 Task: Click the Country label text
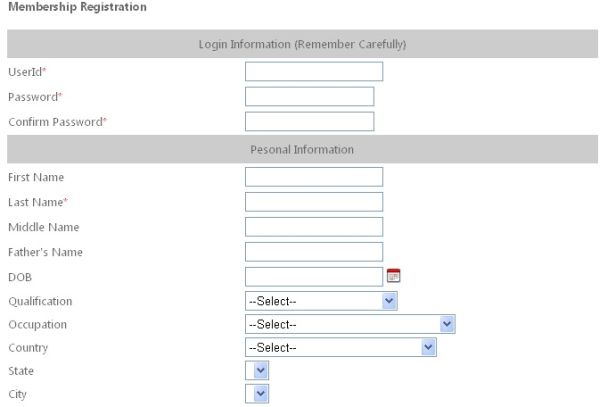(28, 348)
